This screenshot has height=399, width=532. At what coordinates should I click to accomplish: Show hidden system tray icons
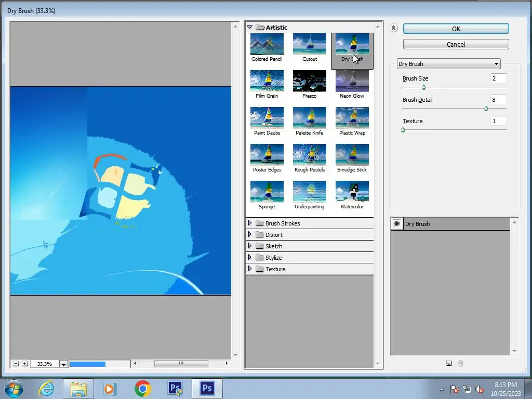tap(442, 389)
